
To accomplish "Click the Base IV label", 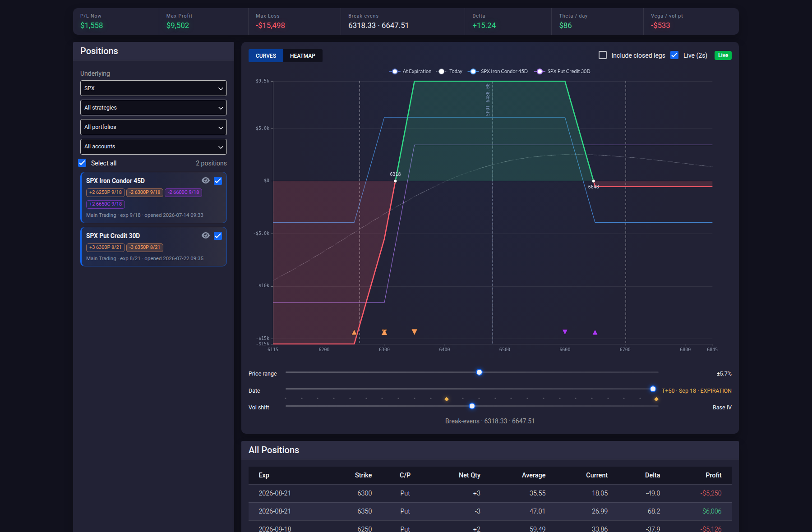I will point(722,408).
